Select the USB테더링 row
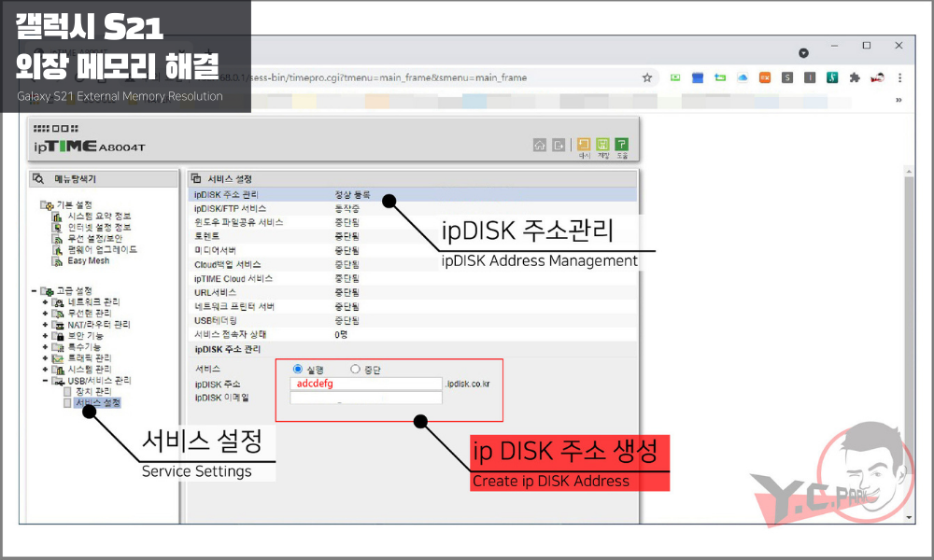The height and width of the screenshot is (560, 934). coord(413,320)
